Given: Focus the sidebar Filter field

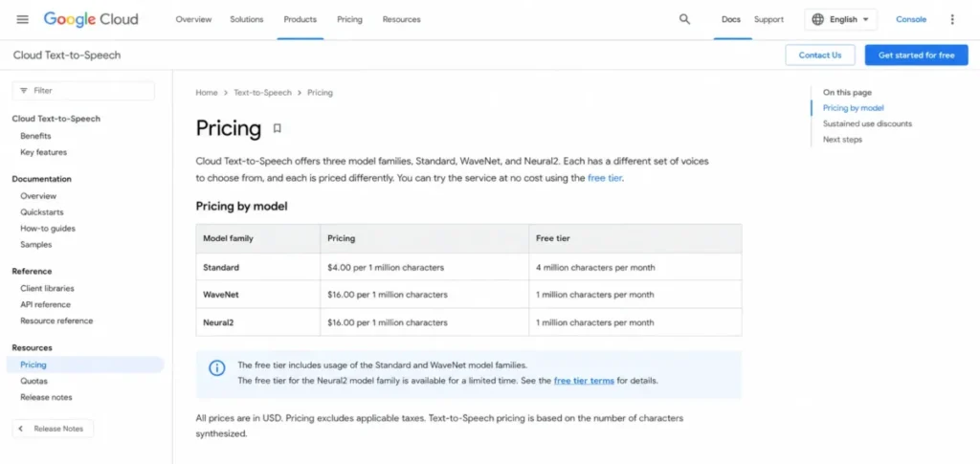Looking at the screenshot, I should coord(83,91).
